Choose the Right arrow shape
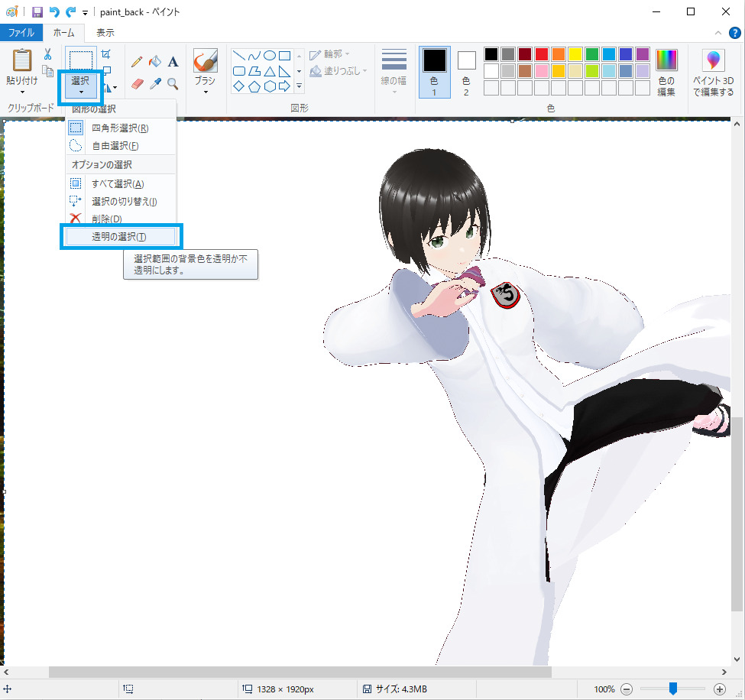 coord(284,86)
